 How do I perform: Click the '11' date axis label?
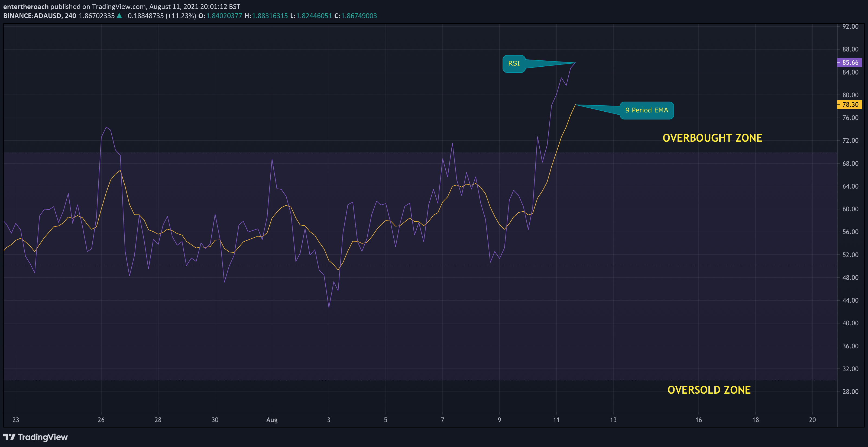(556, 420)
